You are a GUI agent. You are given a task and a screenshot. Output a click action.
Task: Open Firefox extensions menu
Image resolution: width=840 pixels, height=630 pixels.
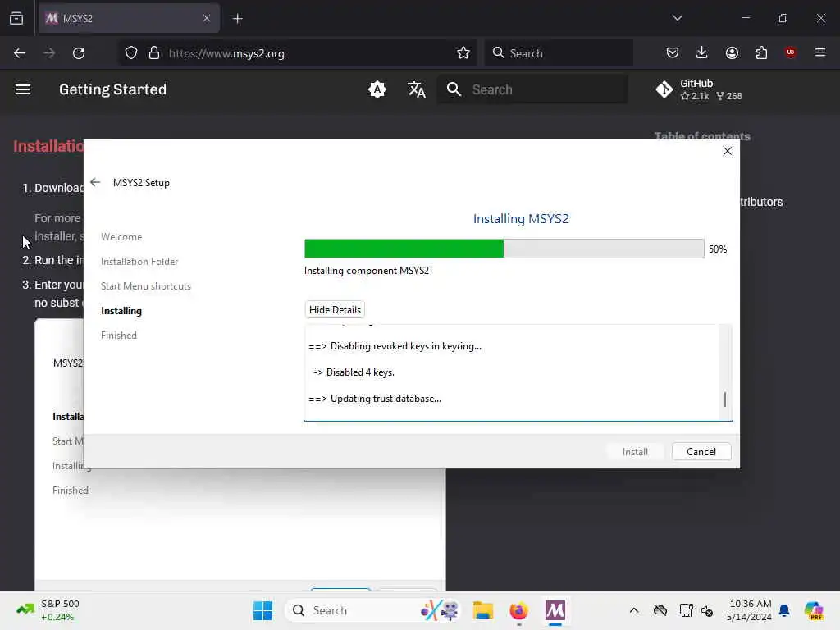click(761, 52)
